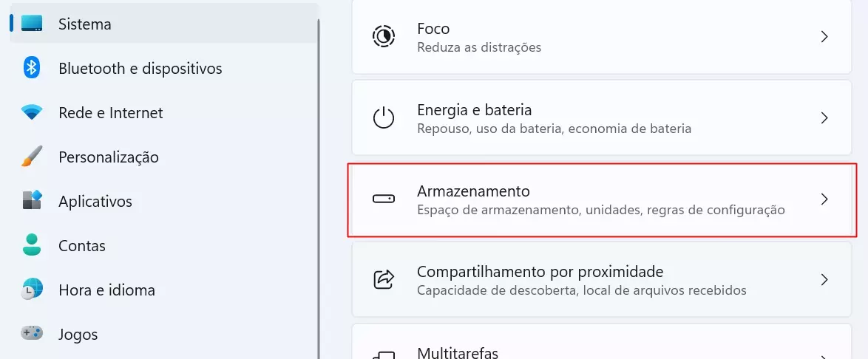
Task: Click the globe clock Hora e idioma icon
Action: coord(32,290)
